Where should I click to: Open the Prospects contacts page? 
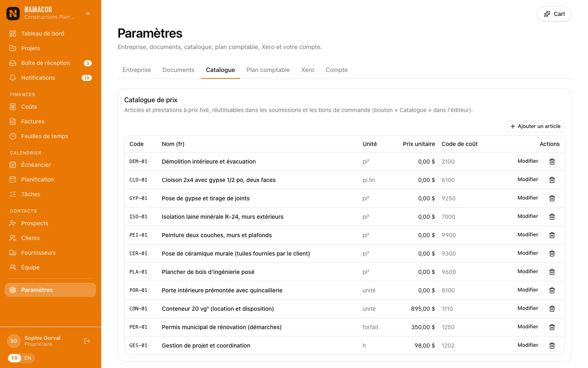pyautogui.click(x=50, y=223)
